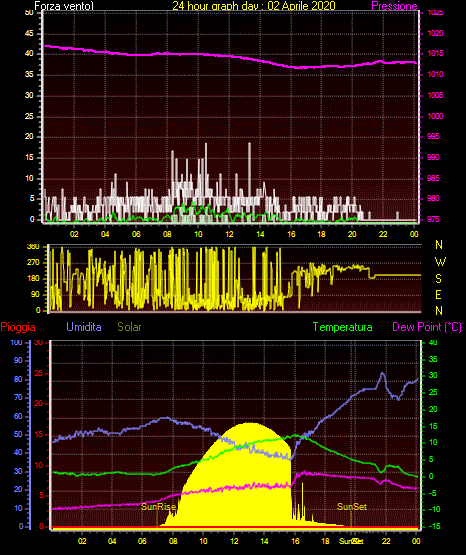Click the "SunRise" marker in the lower chart
This screenshot has height=555, width=466.
159,507
